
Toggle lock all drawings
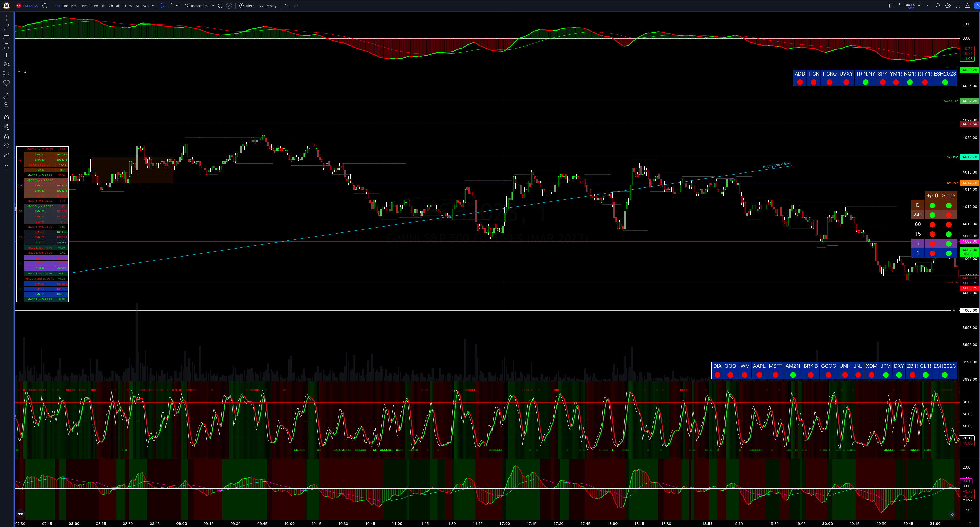(6, 137)
